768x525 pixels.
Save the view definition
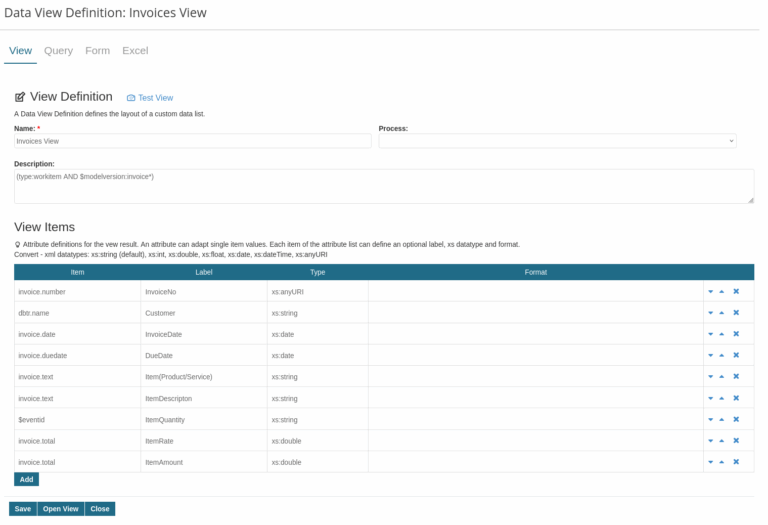23,509
